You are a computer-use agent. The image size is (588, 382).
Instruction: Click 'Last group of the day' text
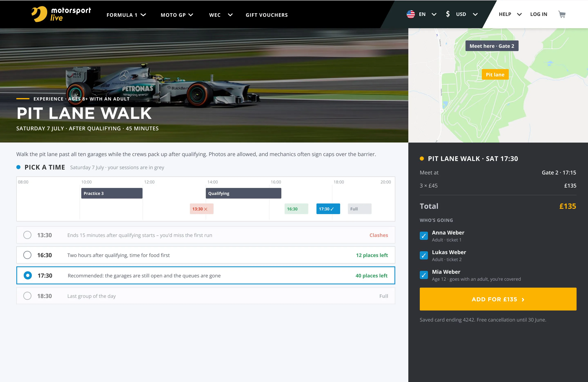pyautogui.click(x=91, y=296)
